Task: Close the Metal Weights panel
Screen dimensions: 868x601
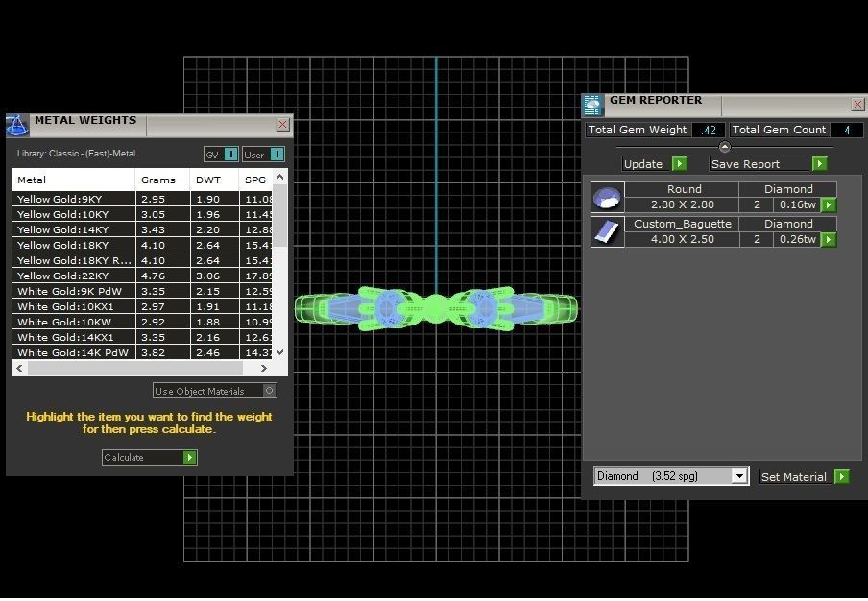Action: [x=282, y=125]
